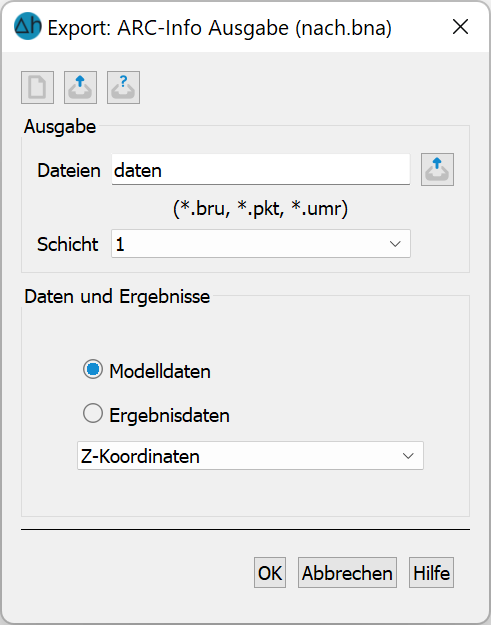Viewport: 491px width, 625px height.
Task: Click the chevron arrow of Z-Koordinaten dropdown
Action: [x=408, y=456]
